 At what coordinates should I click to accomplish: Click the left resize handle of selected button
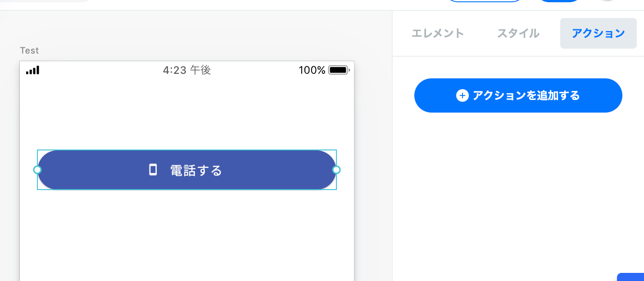(37, 170)
